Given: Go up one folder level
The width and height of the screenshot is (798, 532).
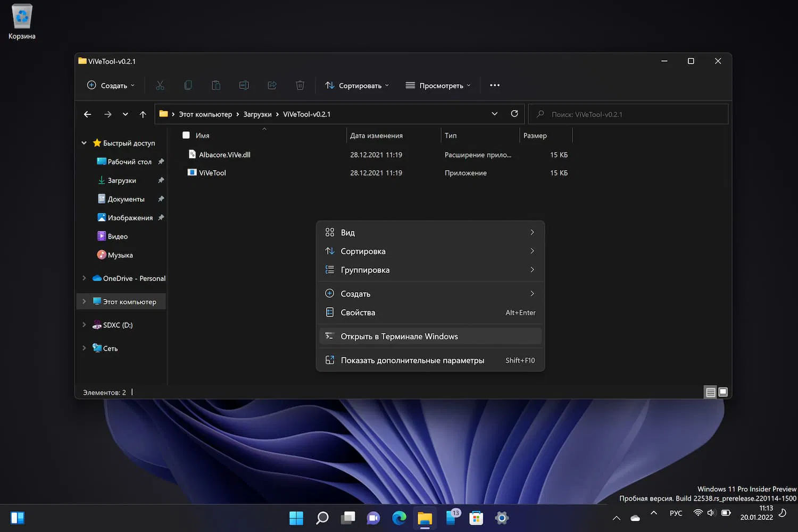Looking at the screenshot, I should [x=143, y=114].
